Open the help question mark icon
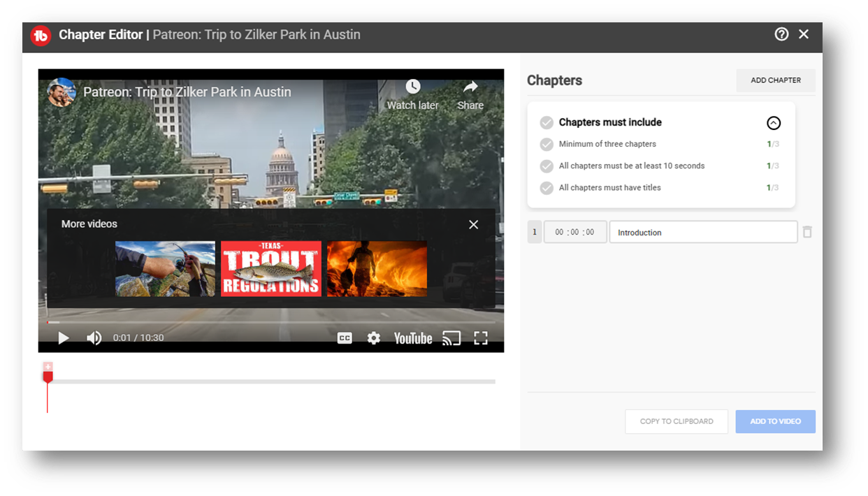Image resolution: width=868 pixels, height=496 pixels. (781, 34)
